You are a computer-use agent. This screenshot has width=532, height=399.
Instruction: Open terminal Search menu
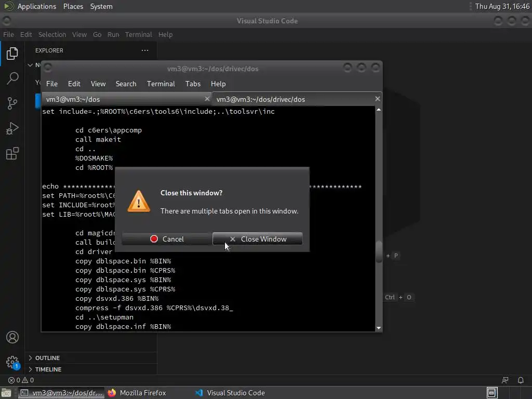(x=126, y=84)
